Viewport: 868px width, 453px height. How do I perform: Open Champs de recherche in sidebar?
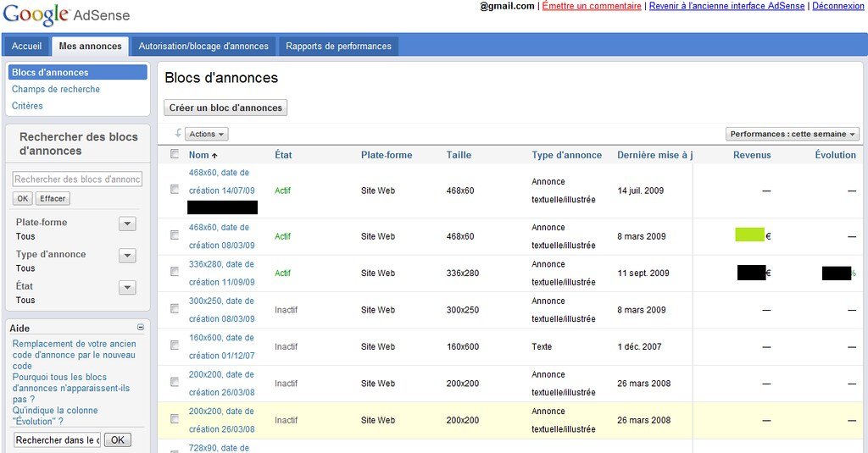coord(56,89)
